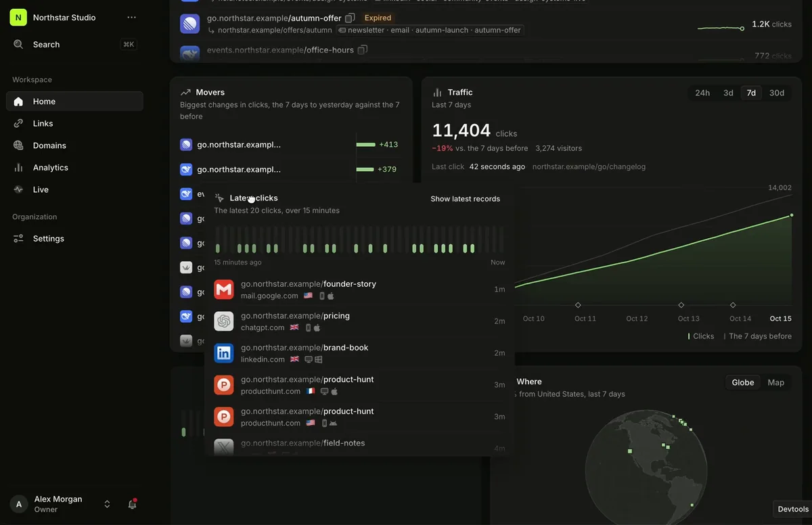Click the diamond chart marker near Oct 13
Viewport: 812px width, 525px height.
coord(681,305)
